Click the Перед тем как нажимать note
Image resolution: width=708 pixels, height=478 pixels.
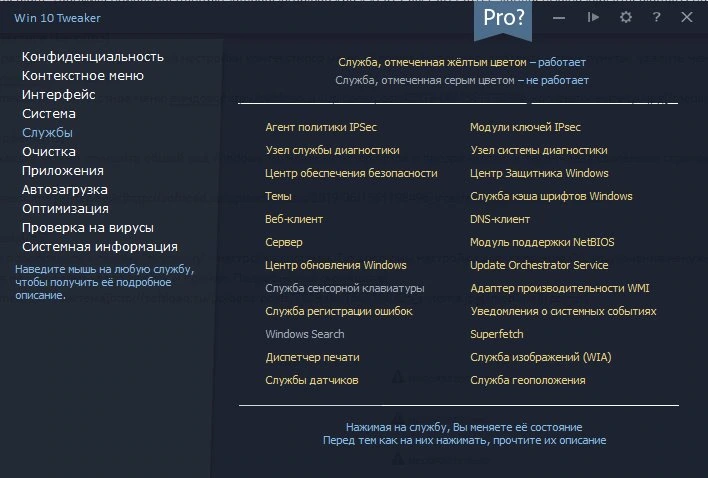click(x=464, y=440)
